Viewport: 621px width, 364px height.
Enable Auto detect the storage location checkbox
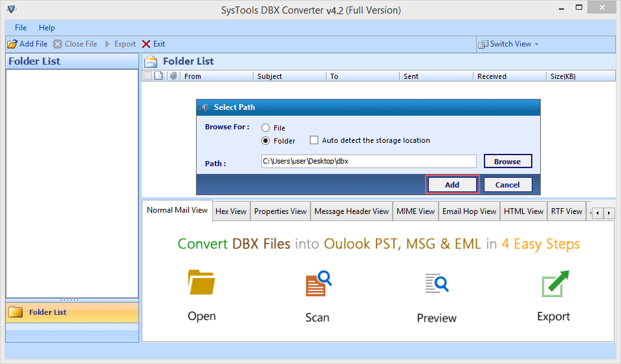(x=314, y=140)
